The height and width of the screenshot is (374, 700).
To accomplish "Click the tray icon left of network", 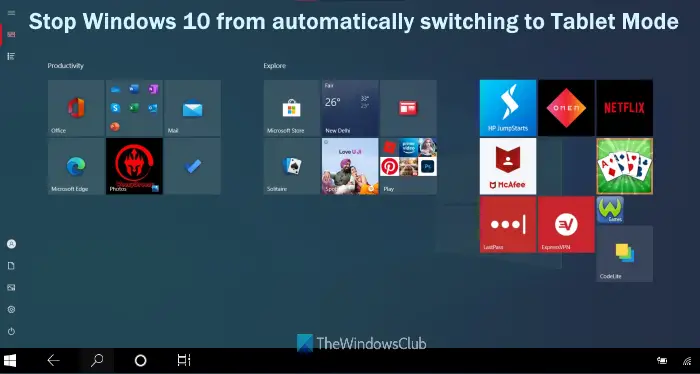I will pyautogui.click(x=662, y=361).
